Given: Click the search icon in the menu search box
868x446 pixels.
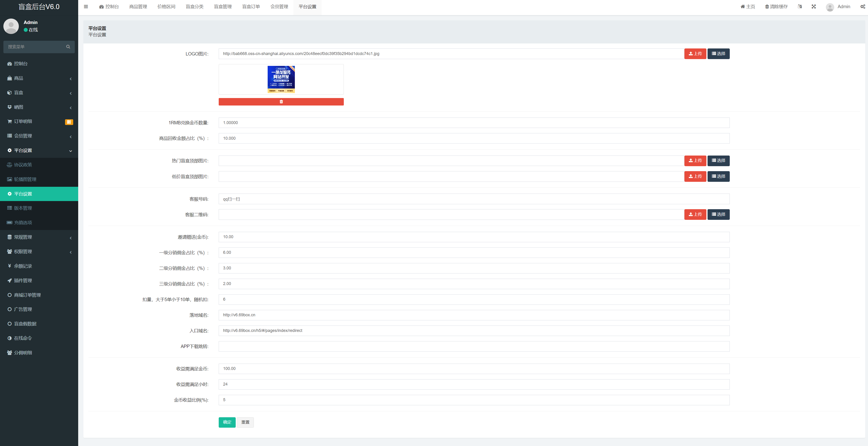Looking at the screenshot, I should [x=68, y=47].
